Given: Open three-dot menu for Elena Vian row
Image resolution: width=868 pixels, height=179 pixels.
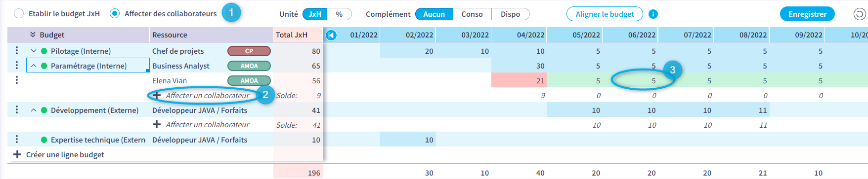Looking at the screenshot, I should point(17,80).
